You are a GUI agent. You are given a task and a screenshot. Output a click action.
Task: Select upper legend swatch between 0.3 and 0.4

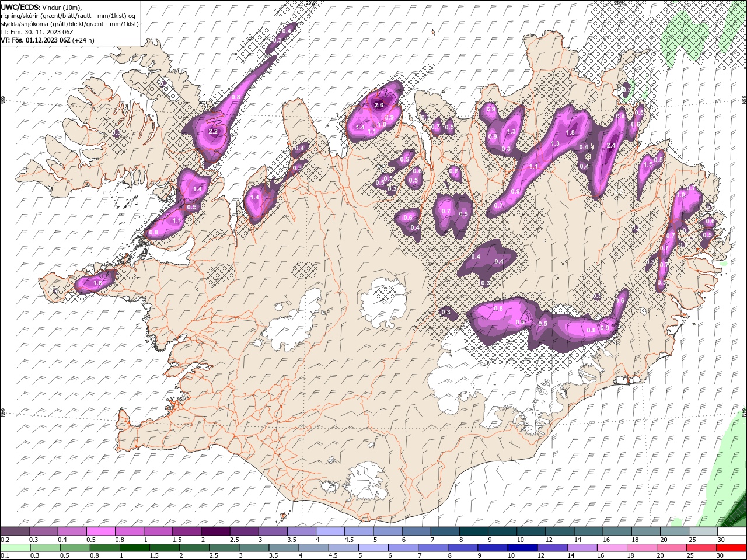pyautogui.click(x=43, y=531)
